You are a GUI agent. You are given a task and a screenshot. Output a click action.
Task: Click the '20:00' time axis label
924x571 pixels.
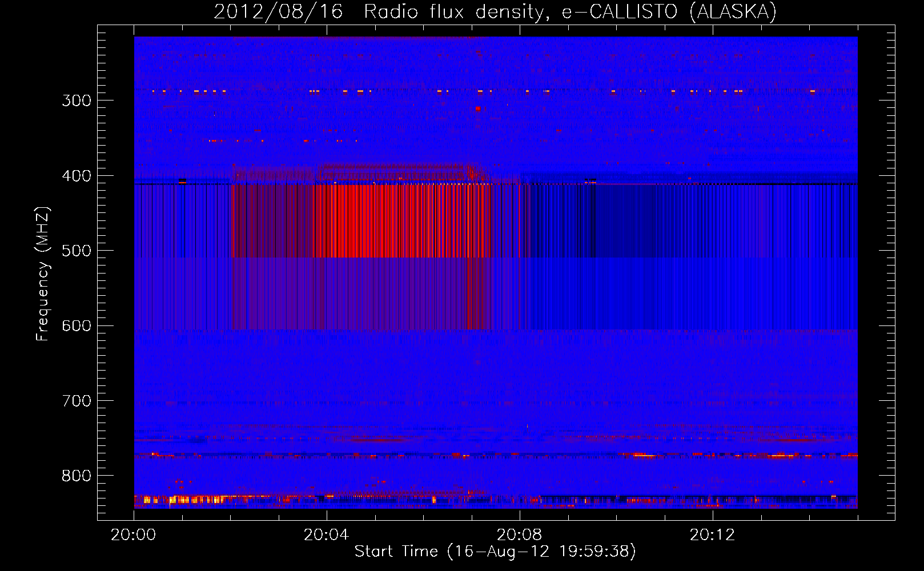[134, 535]
